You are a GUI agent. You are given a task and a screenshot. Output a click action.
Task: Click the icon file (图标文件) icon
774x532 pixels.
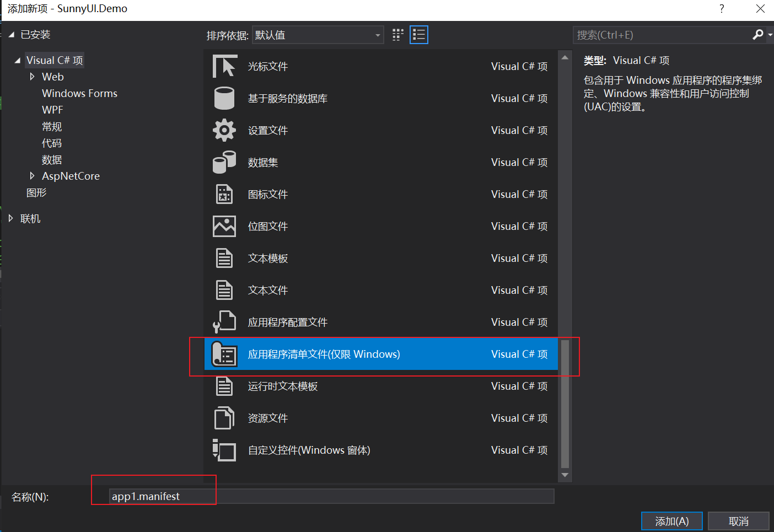point(224,194)
